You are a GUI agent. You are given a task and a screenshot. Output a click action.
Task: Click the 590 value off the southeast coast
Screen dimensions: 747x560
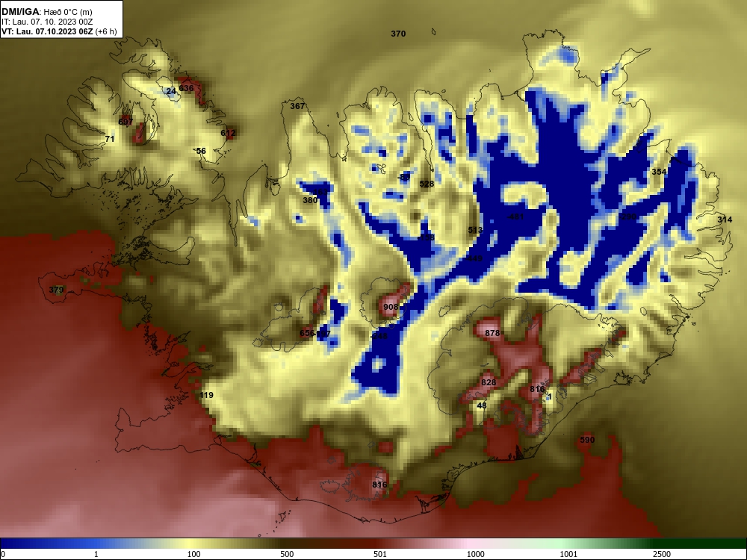pyautogui.click(x=587, y=440)
